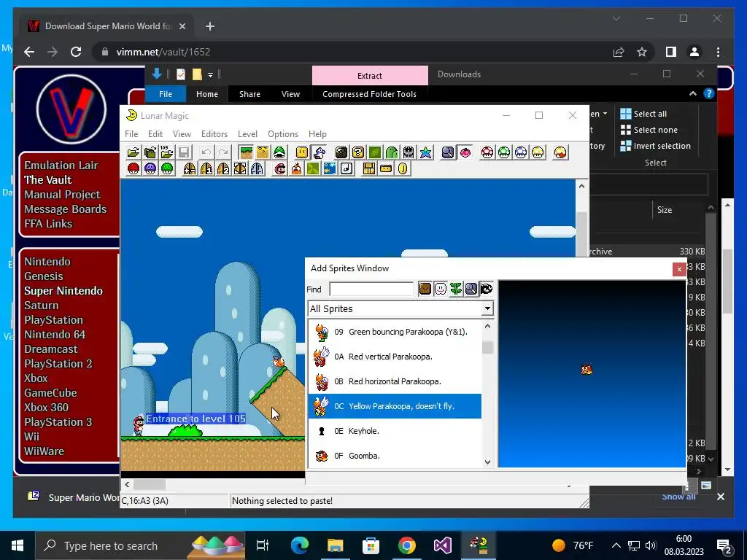Screen dimensions: 747x560
Task: Click the redo arrow in Lunar Magic toolbar
Action: 223,152
